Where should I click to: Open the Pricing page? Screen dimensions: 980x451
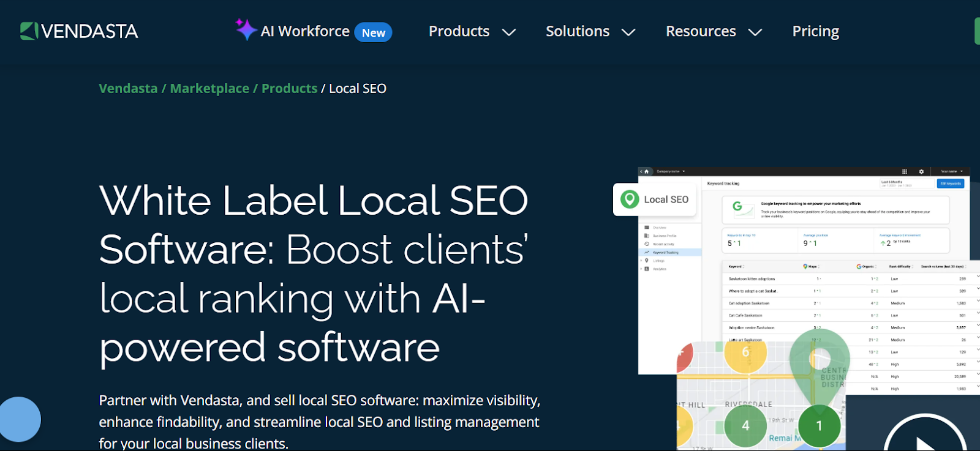pyautogui.click(x=815, y=31)
